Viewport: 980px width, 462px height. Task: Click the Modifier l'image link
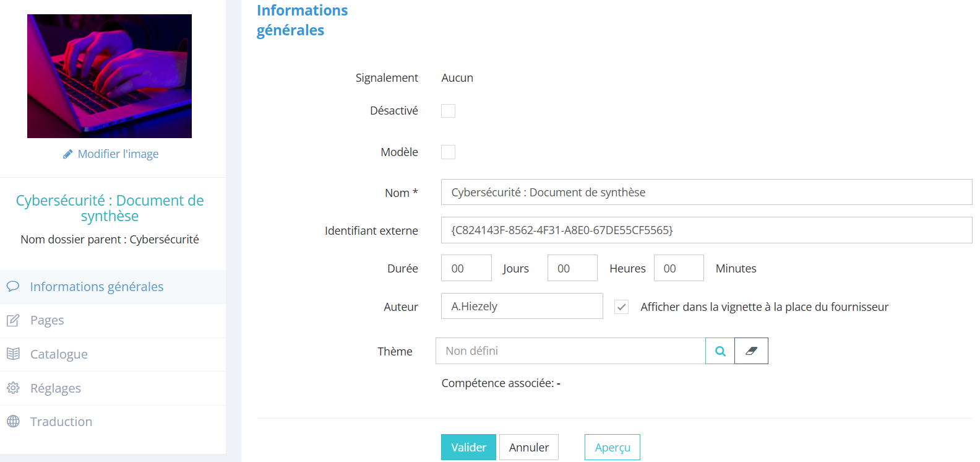click(x=118, y=154)
